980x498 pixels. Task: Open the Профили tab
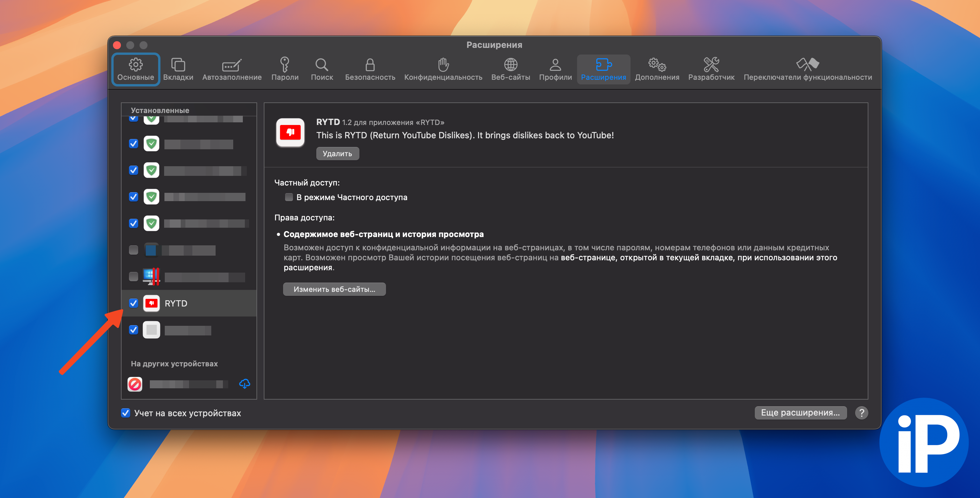pyautogui.click(x=555, y=70)
